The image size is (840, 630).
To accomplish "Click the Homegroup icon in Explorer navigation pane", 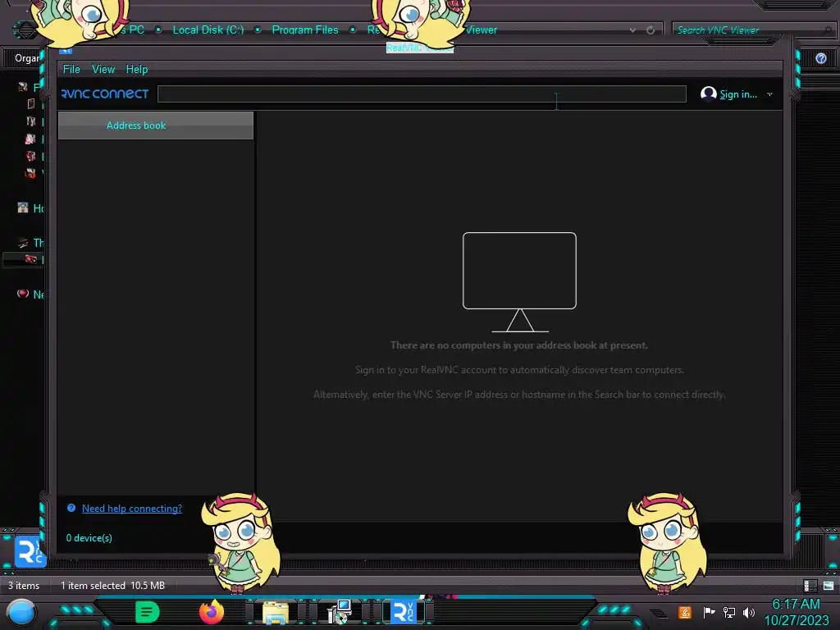I will (x=22, y=208).
